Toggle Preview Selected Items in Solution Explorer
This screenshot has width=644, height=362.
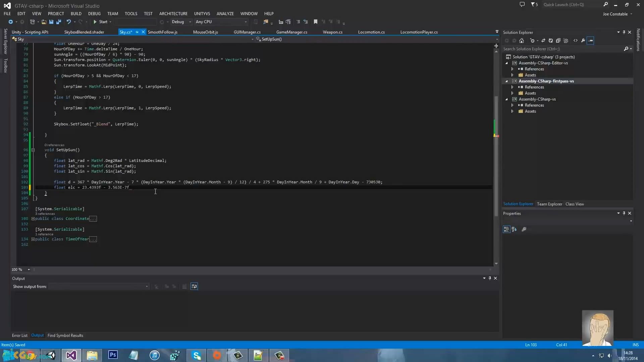pyautogui.click(x=591, y=41)
